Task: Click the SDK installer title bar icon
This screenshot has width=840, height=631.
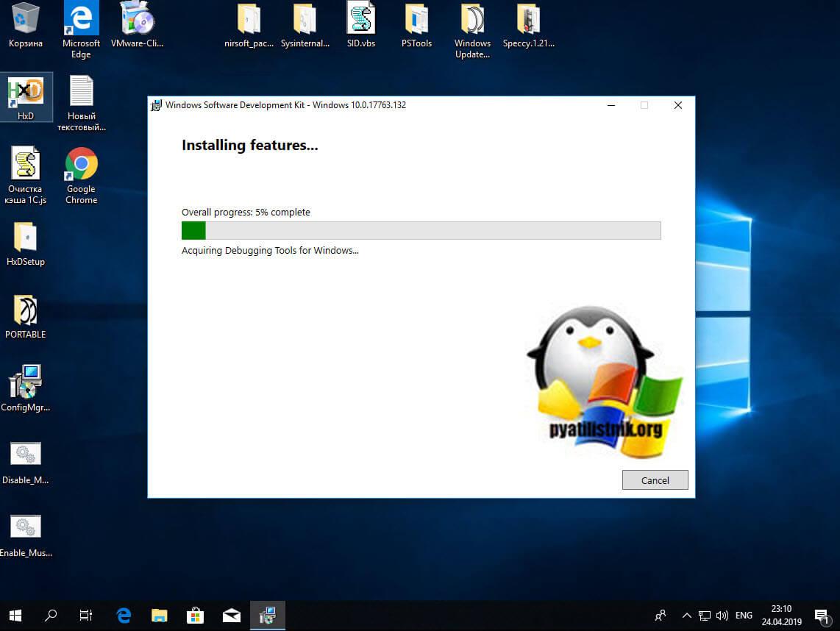Action: tap(156, 105)
